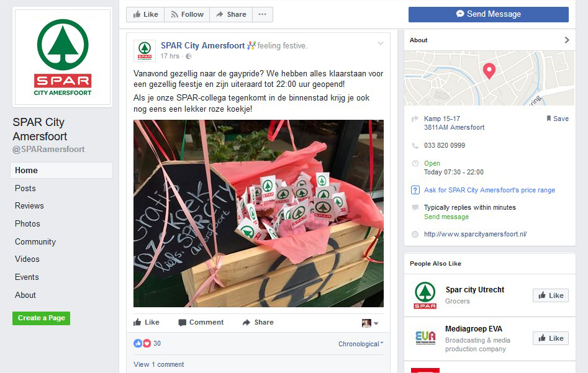
Task: Open the reactions icons showing 30
Action: tap(142, 343)
